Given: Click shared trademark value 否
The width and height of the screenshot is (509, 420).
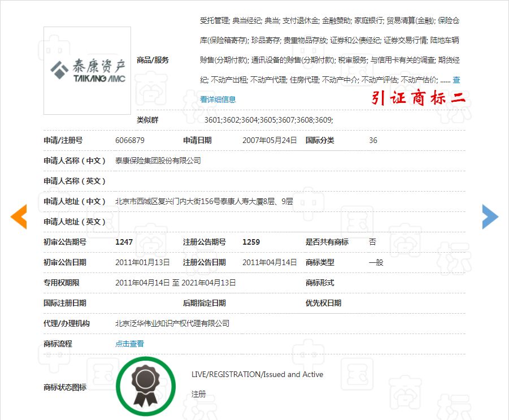Looking at the screenshot, I should coord(372,242).
